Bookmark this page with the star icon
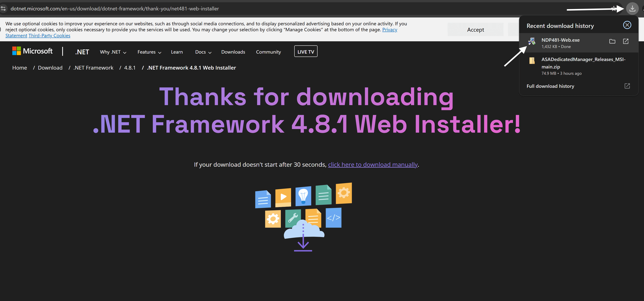 tap(613, 9)
